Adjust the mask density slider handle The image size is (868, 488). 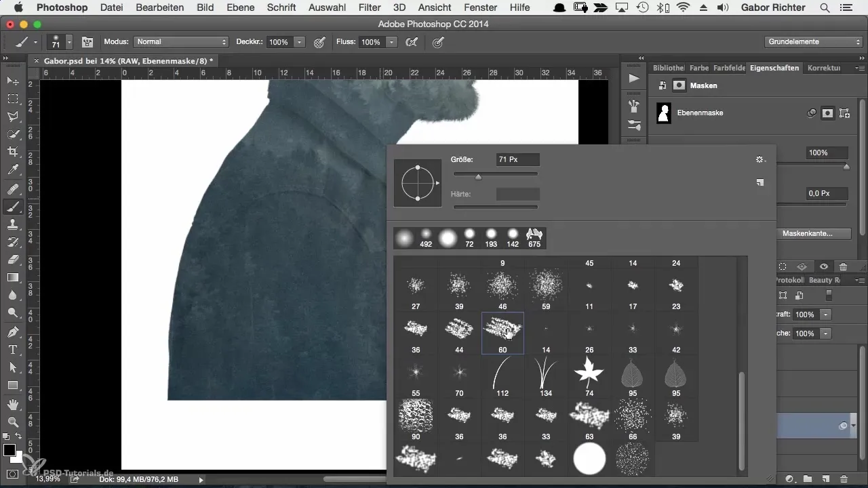coord(846,167)
